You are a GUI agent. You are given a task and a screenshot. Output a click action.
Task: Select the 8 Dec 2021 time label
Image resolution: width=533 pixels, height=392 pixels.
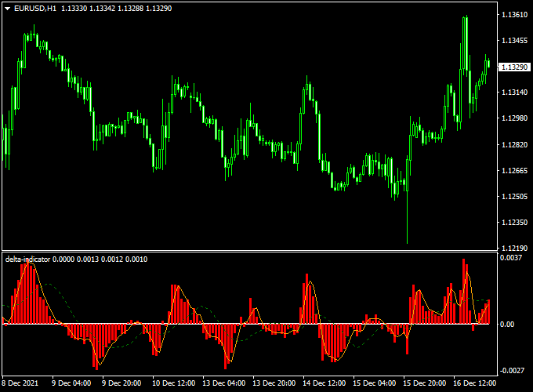[x=20, y=383]
